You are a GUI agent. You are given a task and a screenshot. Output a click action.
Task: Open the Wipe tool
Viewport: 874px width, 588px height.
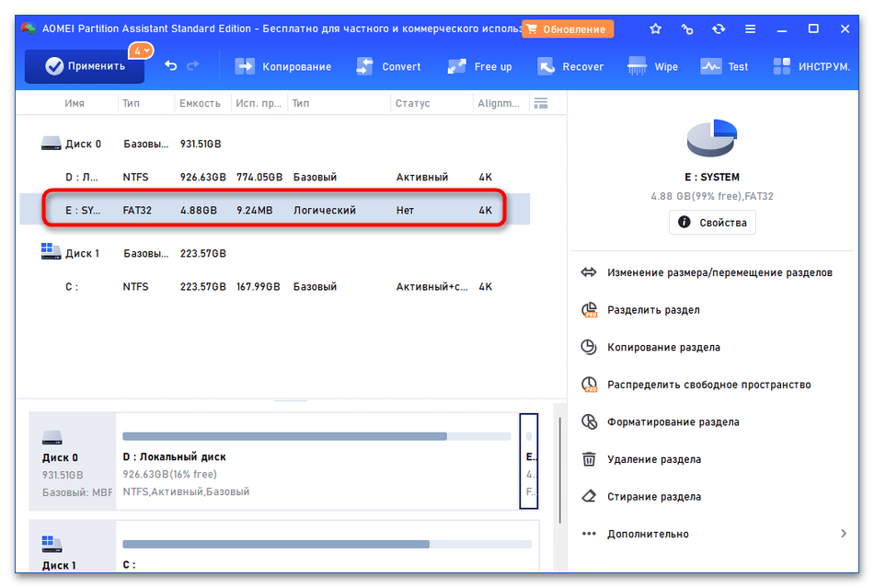(x=652, y=66)
